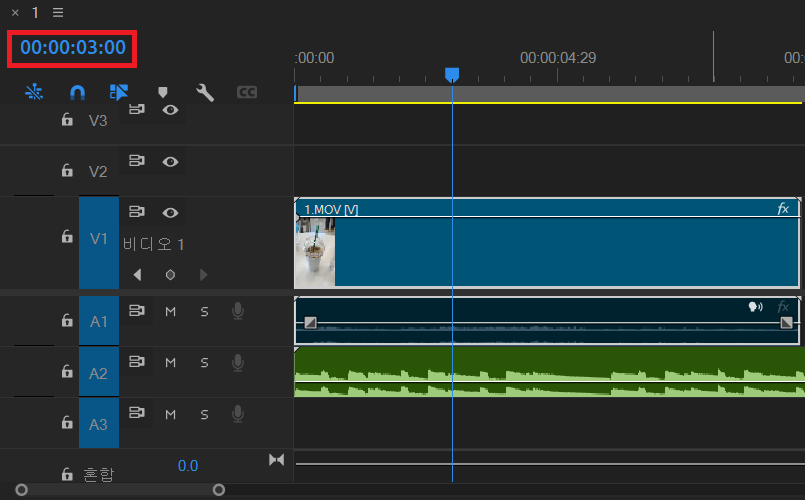The image size is (805, 500).
Task: Toggle V1 track targeting
Action: (x=99, y=242)
